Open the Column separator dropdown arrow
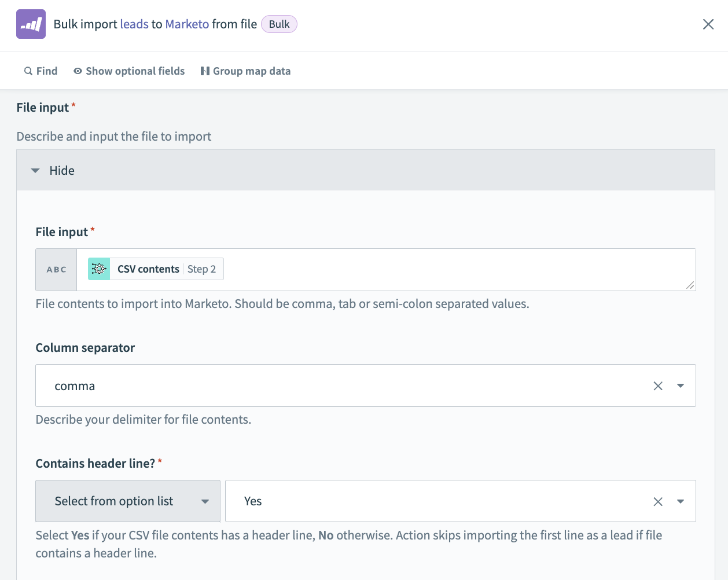Screen dimensions: 728x580 point(681,386)
